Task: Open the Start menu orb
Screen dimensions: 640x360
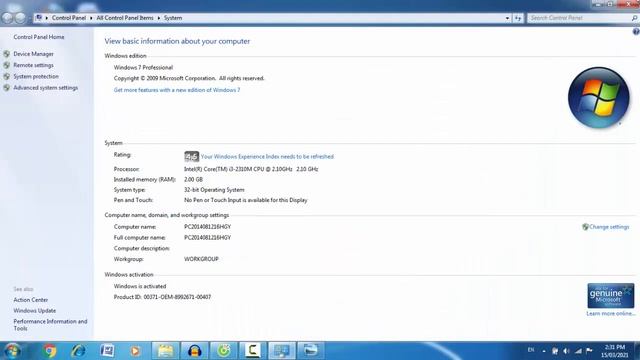Action: (x=12, y=351)
